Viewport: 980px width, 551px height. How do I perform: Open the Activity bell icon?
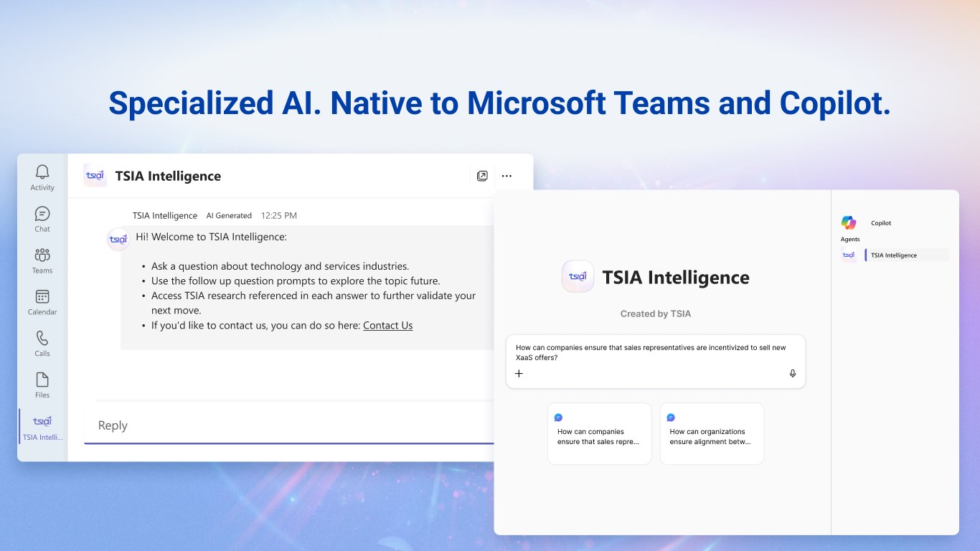42,172
